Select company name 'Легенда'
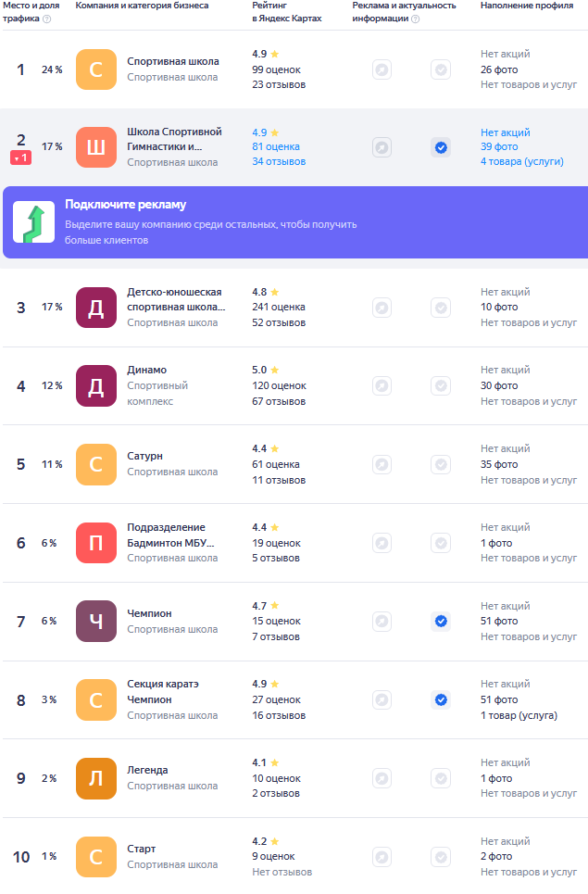 [x=147, y=770]
